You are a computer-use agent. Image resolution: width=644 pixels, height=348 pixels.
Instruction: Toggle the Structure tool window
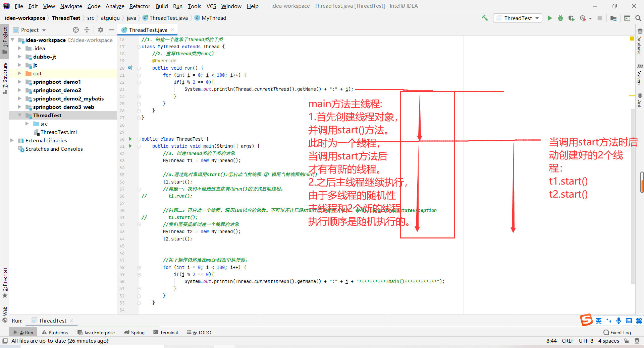coord(5,78)
